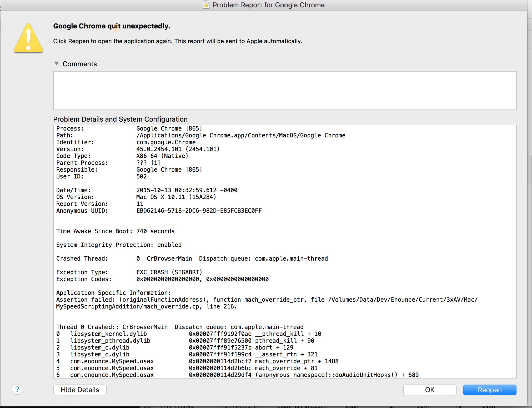The width and height of the screenshot is (532, 408).
Task: Click the Comments section label
Action: pos(80,64)
